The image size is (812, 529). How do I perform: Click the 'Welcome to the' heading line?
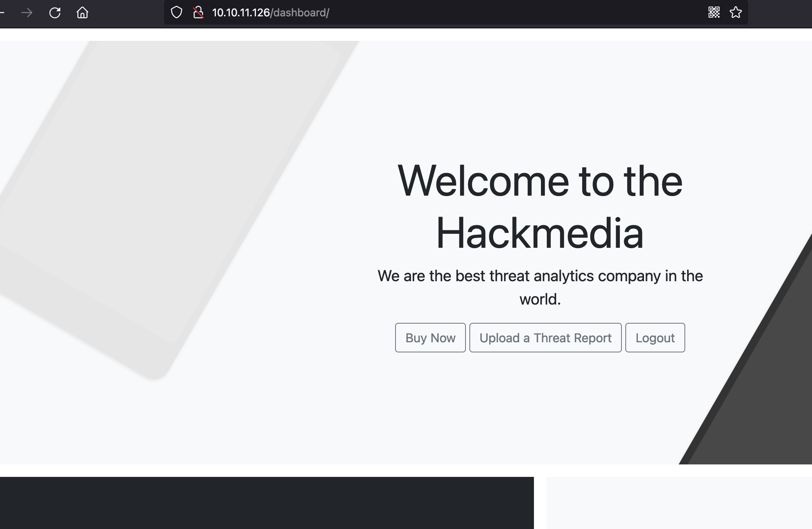pos(540,181)
